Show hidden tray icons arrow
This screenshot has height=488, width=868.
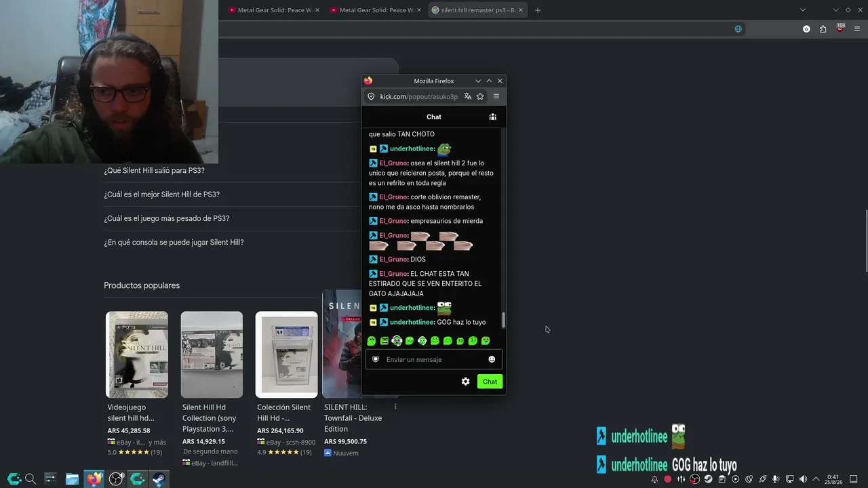[816, 479]
